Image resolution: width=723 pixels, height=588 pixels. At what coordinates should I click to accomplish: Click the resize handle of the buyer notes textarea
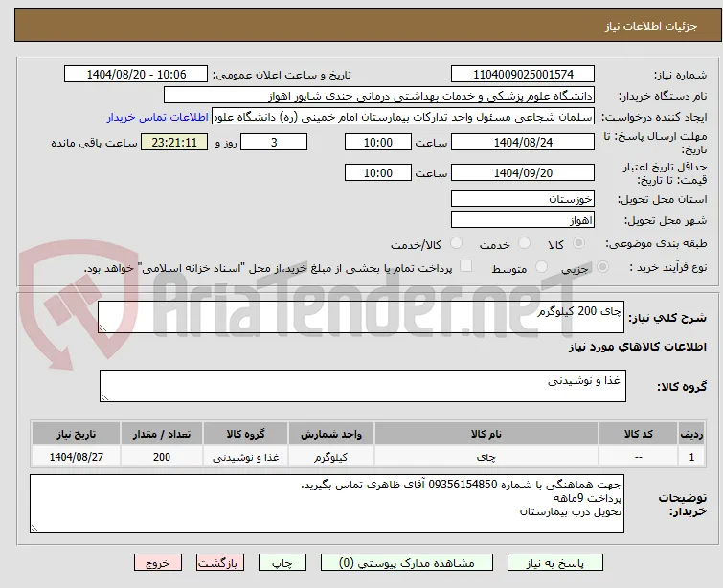tap(34, 529)
